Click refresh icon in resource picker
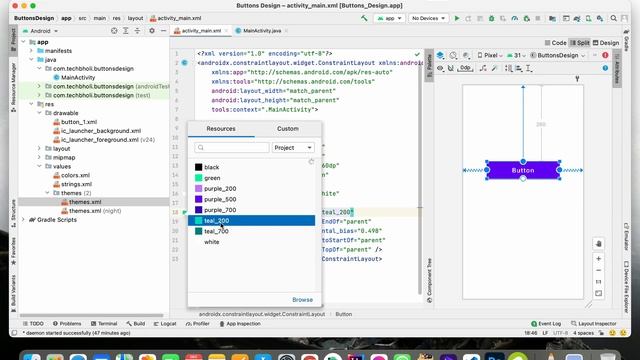 coord(311,162)
